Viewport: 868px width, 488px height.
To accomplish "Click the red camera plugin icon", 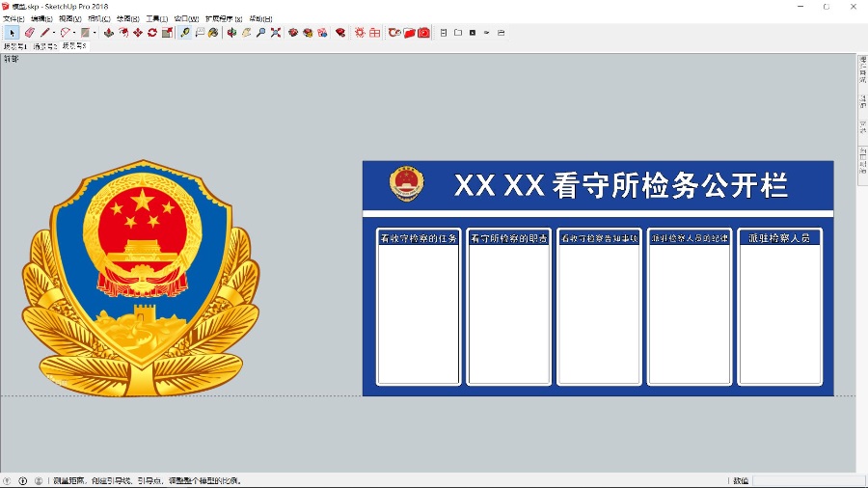I will click(424, 33).
